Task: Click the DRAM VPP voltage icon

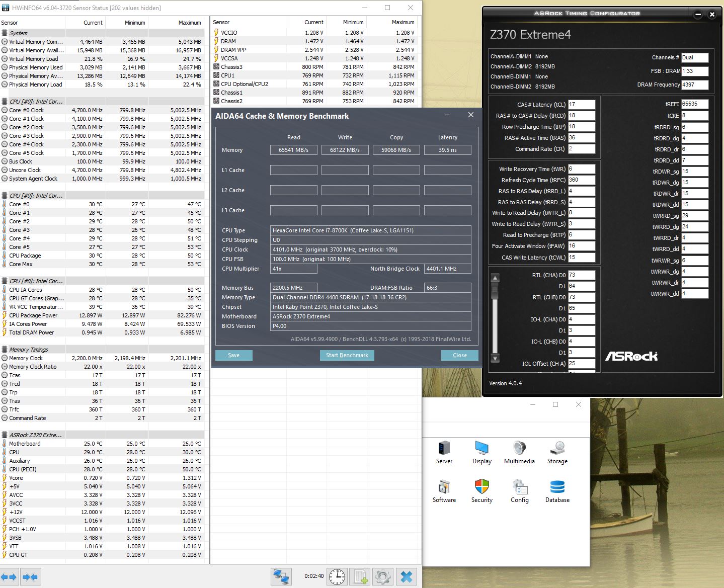Action: point(216,50)
